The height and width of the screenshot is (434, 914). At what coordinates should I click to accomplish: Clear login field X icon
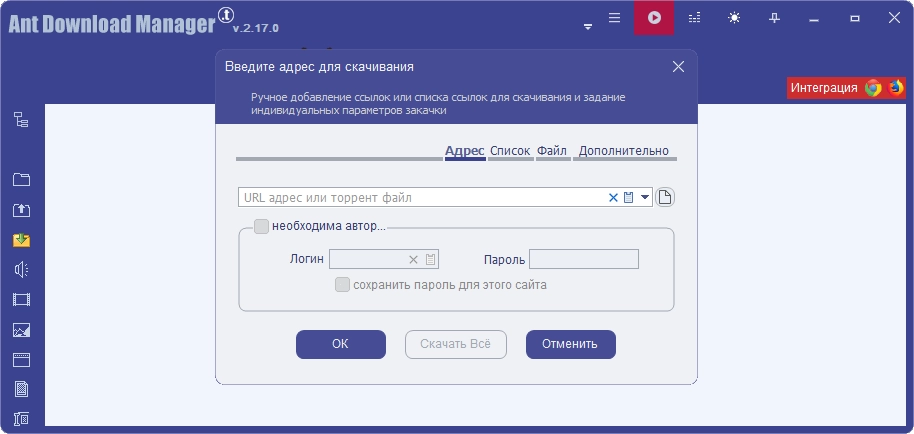413,259
